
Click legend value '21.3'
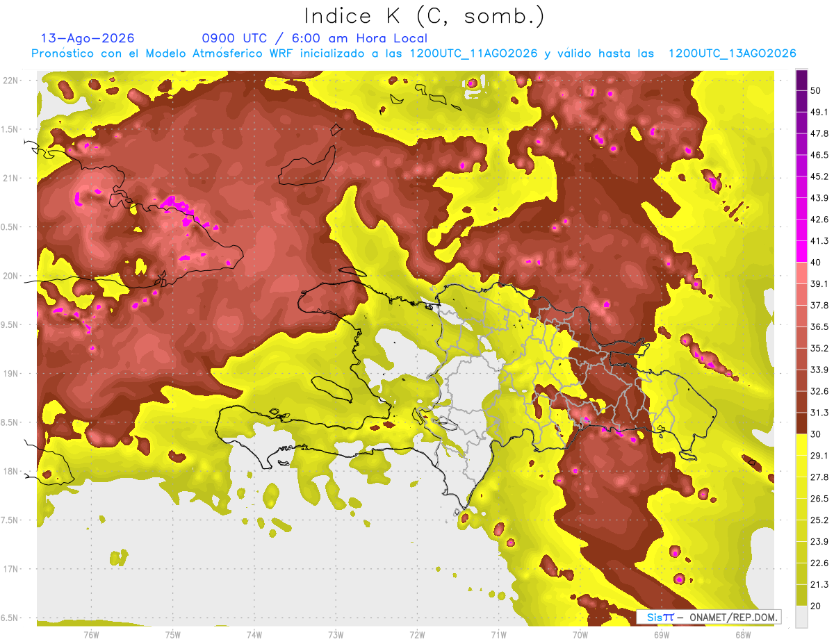tap(819, 584)
